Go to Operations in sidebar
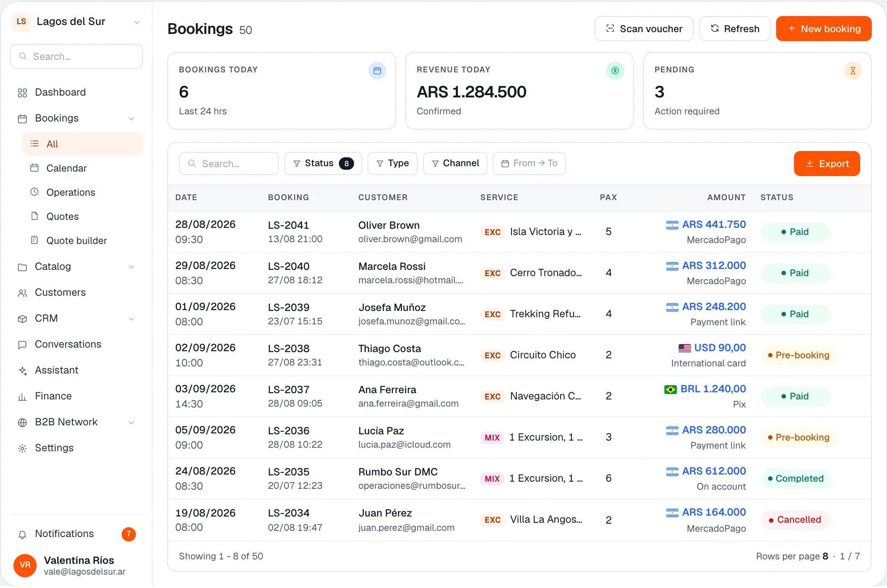The width and height of the screenshot is (887, 588). pos(83,192)
